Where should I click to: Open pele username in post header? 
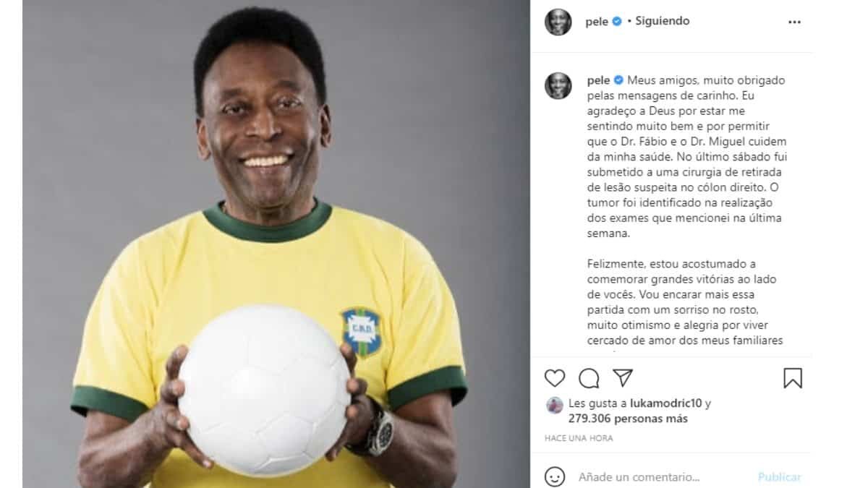pyautogui.click(x=597, y=22)
